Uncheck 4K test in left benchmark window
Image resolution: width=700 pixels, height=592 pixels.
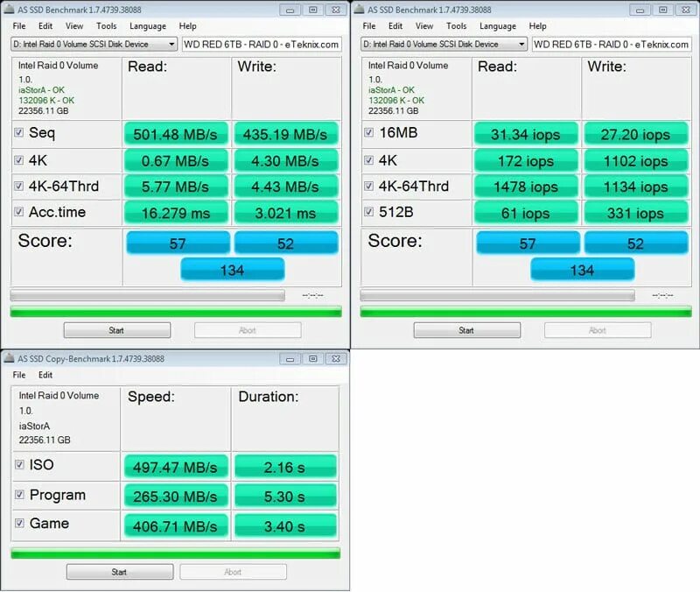18,160
